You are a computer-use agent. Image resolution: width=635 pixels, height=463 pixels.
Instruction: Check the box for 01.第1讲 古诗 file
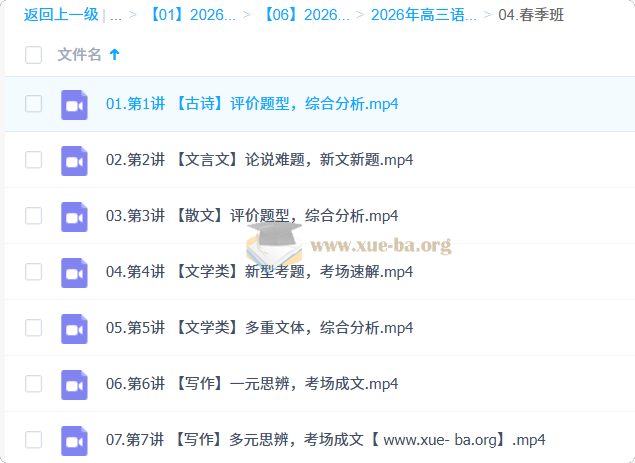[34, 104]
